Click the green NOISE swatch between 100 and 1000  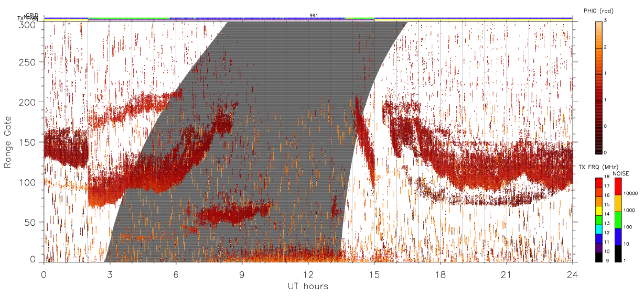(x=618, y=220)
